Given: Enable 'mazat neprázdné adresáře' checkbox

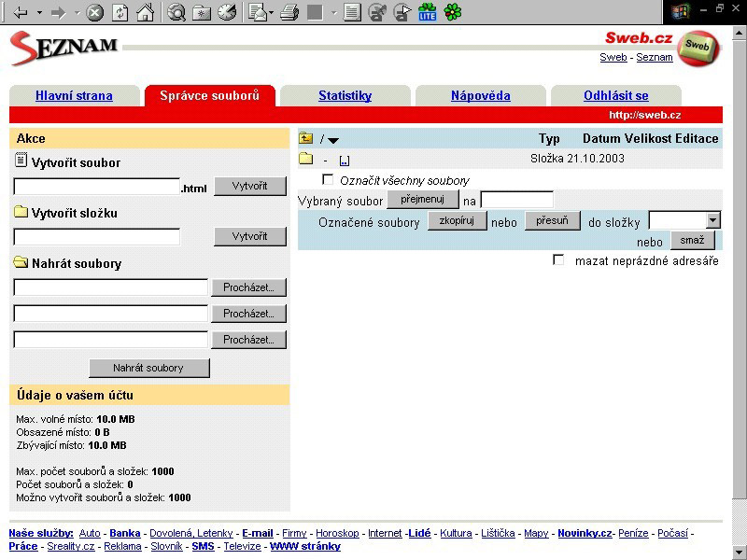Looking at the screenshot, I should click(558, 260).
